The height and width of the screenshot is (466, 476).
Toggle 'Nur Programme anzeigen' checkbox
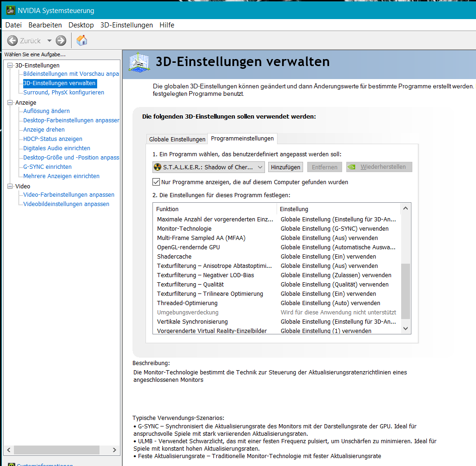tap(156, 182)
